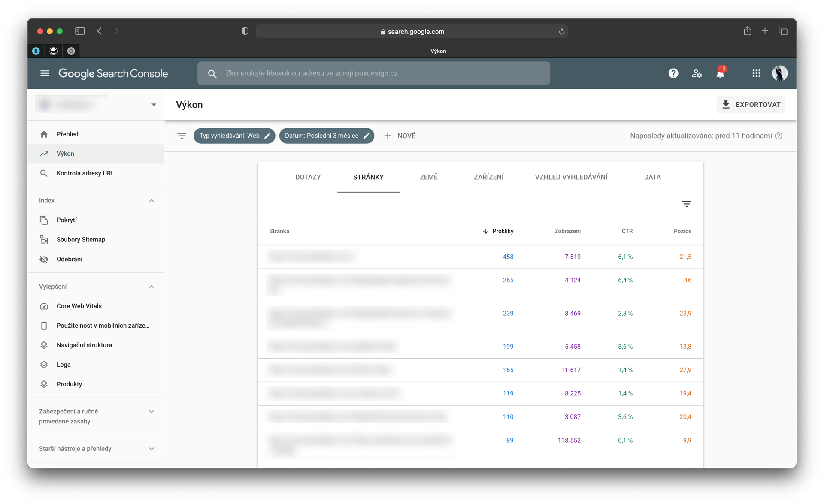
Task: Click the URL inspection search field
Action: tap(373, 73)
